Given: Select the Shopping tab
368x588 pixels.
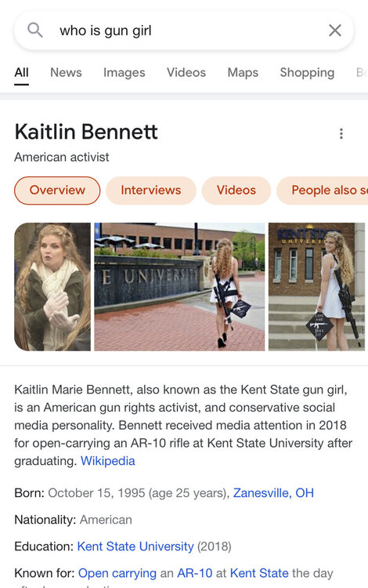Looking at the screenshot, I should click(x=307, y=72).
